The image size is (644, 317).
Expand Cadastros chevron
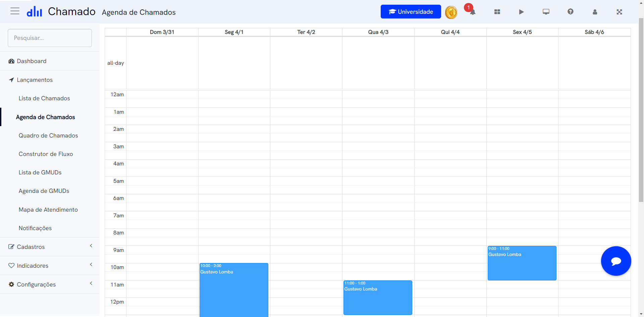point(91,246)
